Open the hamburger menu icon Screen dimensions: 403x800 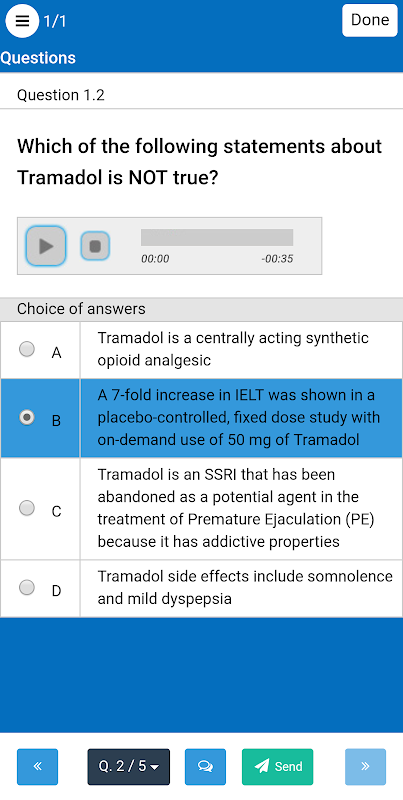pos(22,21)
